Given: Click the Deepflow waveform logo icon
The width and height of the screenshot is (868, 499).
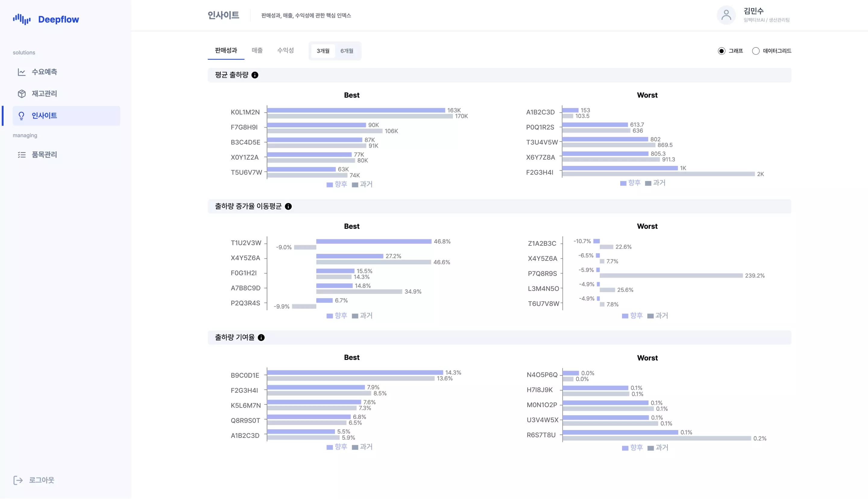Looking at the screenshot, I should click(x=22, y=19).
